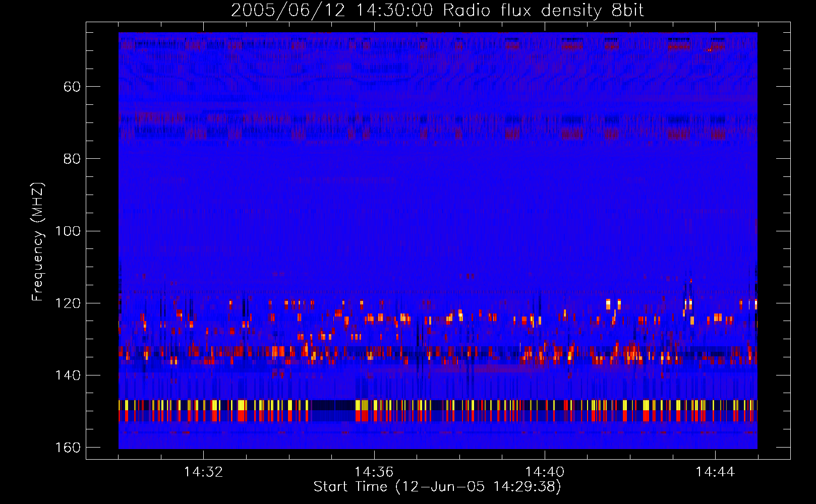Click the 14:36 time tick label

pyautogui.click(x=374, y=472)
